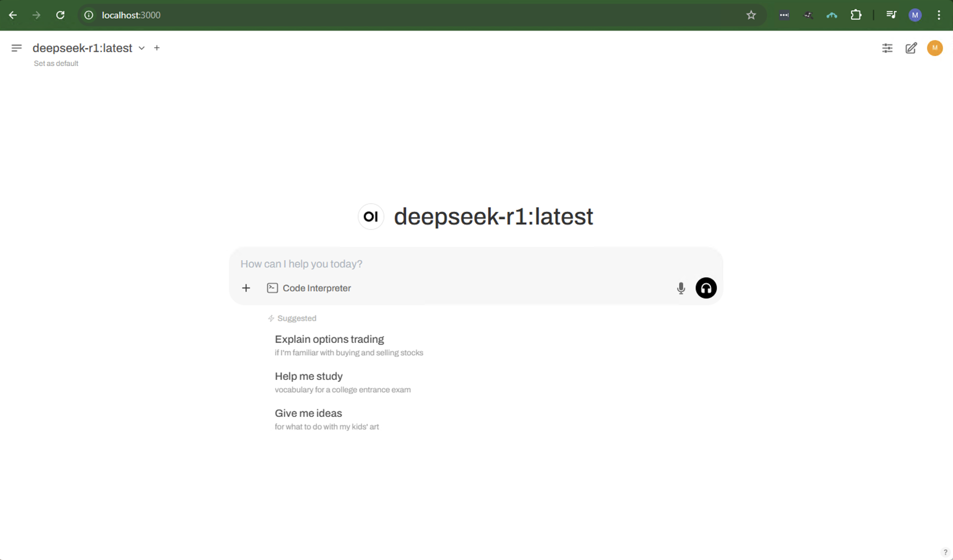Open the sidebar hamburger menu
The image size is (953, 560).
(x=16, y=48)
